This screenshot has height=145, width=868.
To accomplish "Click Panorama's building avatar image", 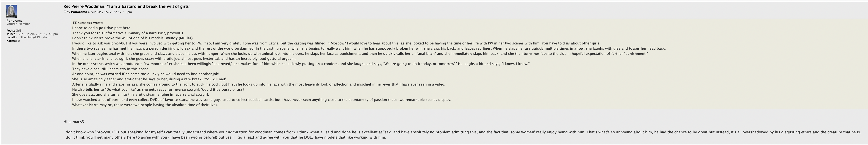I will click(11, 11).
